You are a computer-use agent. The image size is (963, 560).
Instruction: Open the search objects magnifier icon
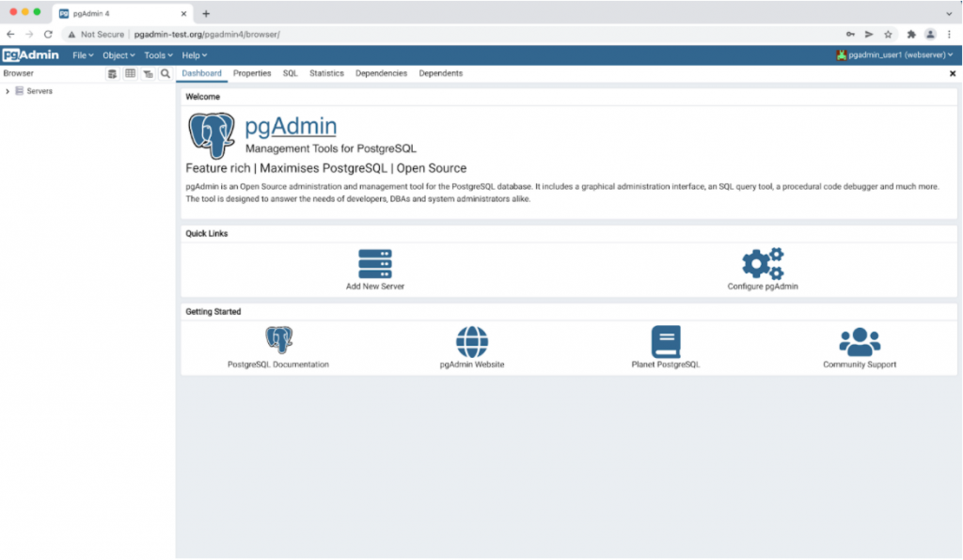pos(166,73)
